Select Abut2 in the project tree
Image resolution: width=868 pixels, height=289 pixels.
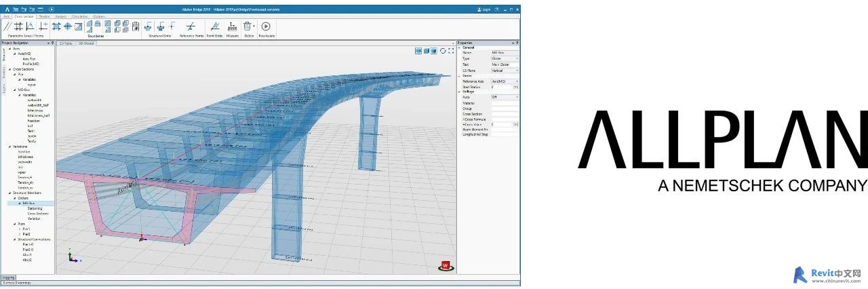pyautogui.click(x=28, y=260)
